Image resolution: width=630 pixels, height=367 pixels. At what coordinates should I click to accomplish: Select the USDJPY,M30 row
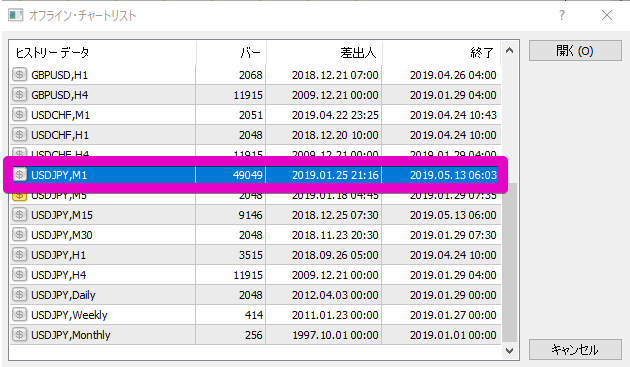click(256, 235)
